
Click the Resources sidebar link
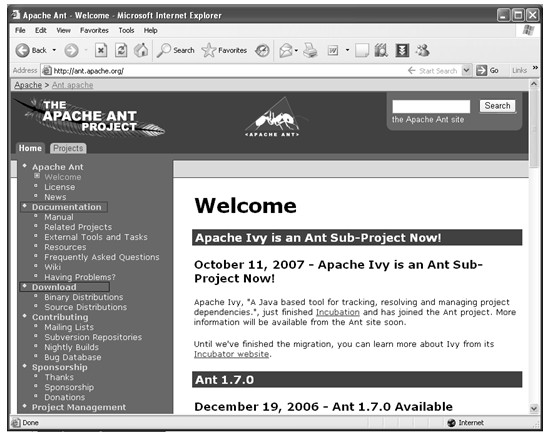click(x=65, y=247)
